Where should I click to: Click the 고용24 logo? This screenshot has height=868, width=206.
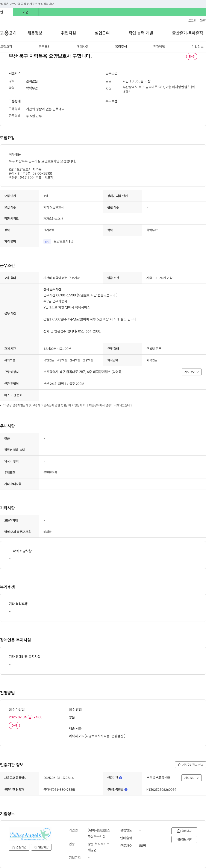click(8, 33)
